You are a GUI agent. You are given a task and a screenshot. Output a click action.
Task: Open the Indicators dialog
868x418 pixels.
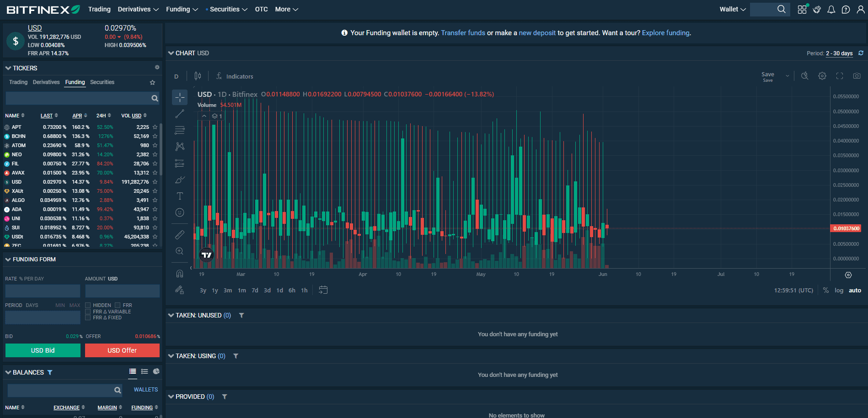pyautogui.click(x=235, y=76)
